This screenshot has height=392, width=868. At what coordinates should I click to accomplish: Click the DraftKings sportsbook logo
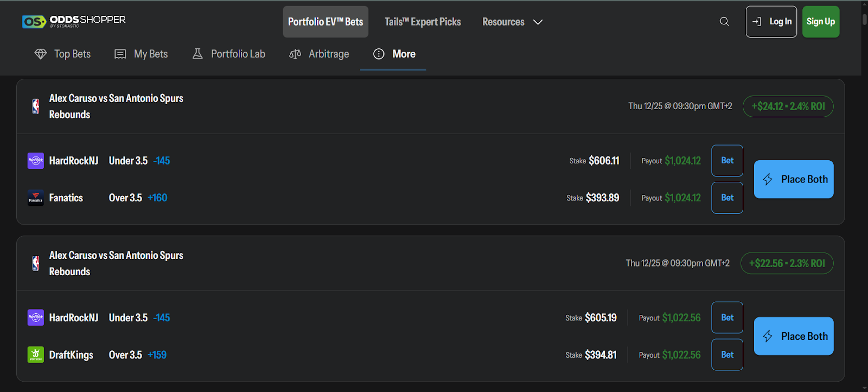36,355
